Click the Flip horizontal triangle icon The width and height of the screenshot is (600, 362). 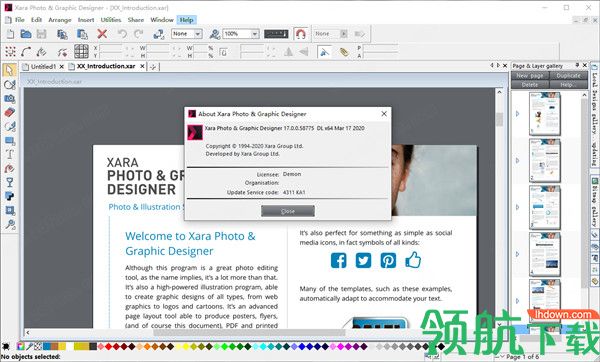288,51
